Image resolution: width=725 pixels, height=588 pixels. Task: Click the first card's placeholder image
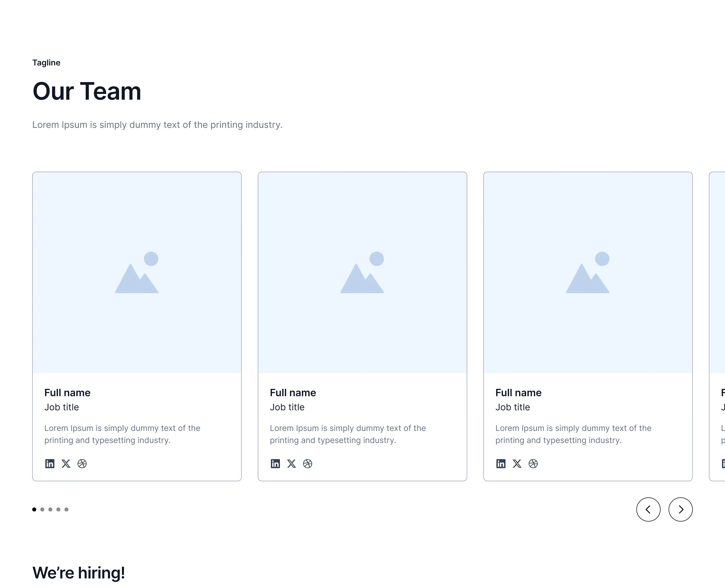[137, 273]
